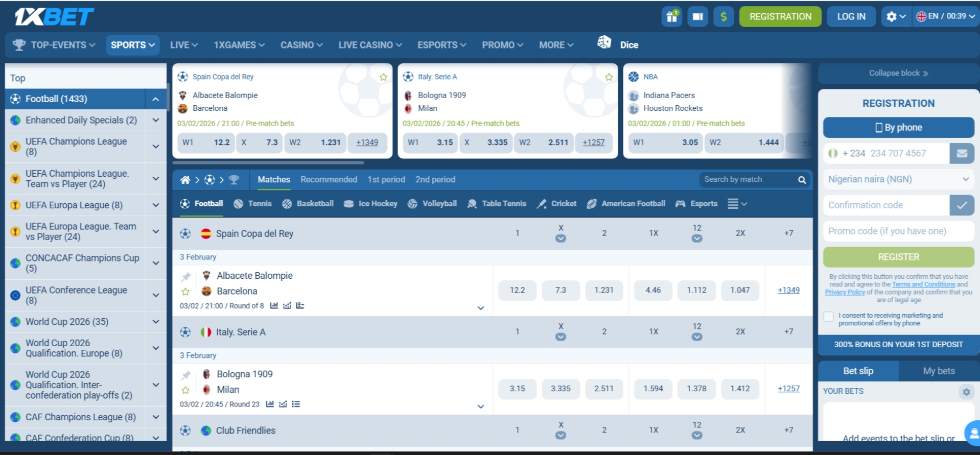
Task: Click the home icon in breadcrumb
Action: [x=185, y=180]
